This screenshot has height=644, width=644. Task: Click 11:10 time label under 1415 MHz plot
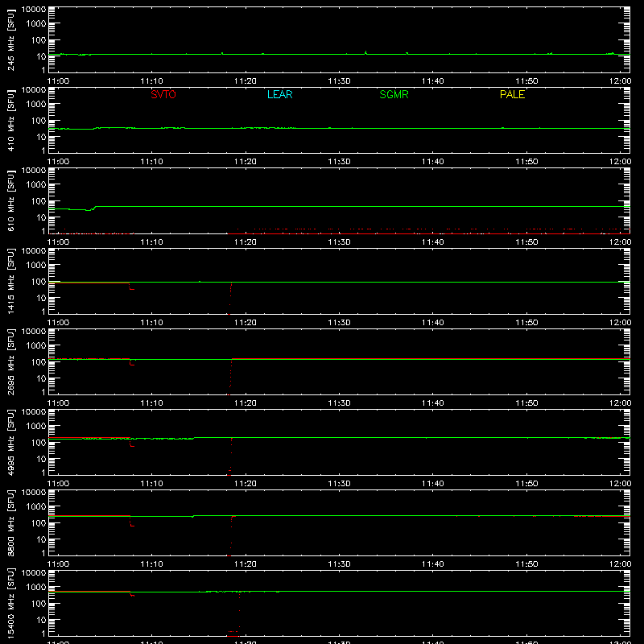pyautogui.click(x=151, y=323)
